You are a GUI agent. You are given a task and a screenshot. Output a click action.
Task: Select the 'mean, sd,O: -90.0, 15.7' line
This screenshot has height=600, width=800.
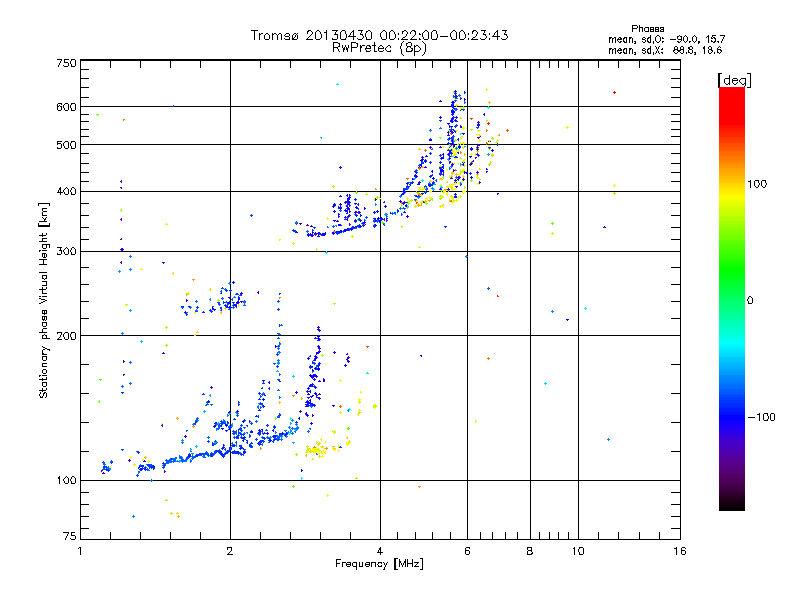coord(667,39)
